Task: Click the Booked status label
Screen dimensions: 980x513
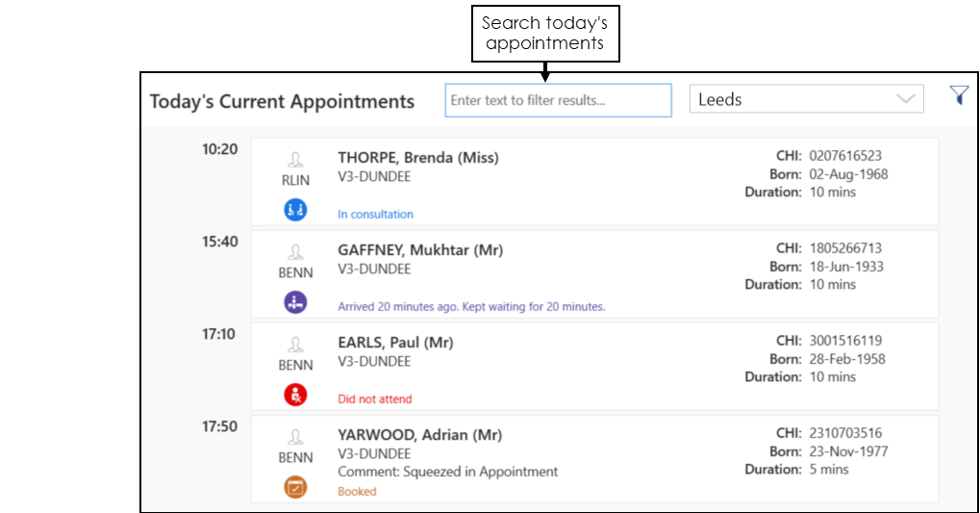Action: click(357, 492)
